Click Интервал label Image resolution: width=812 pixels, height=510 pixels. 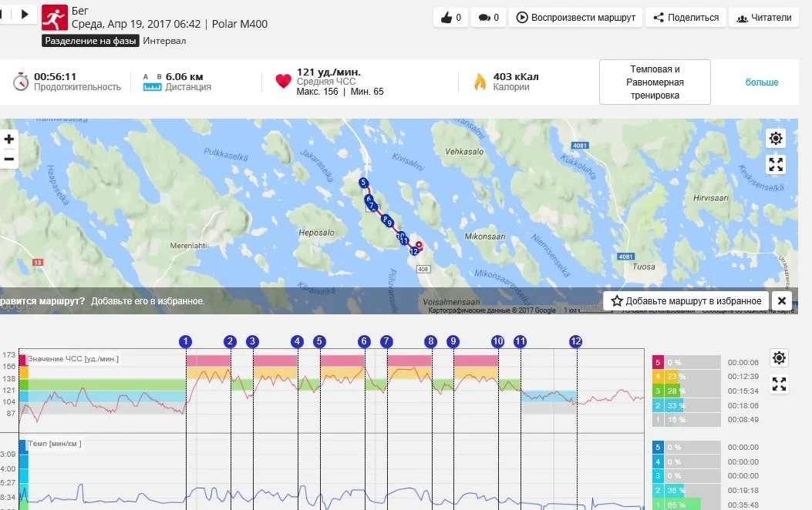[x=165, y=41]
